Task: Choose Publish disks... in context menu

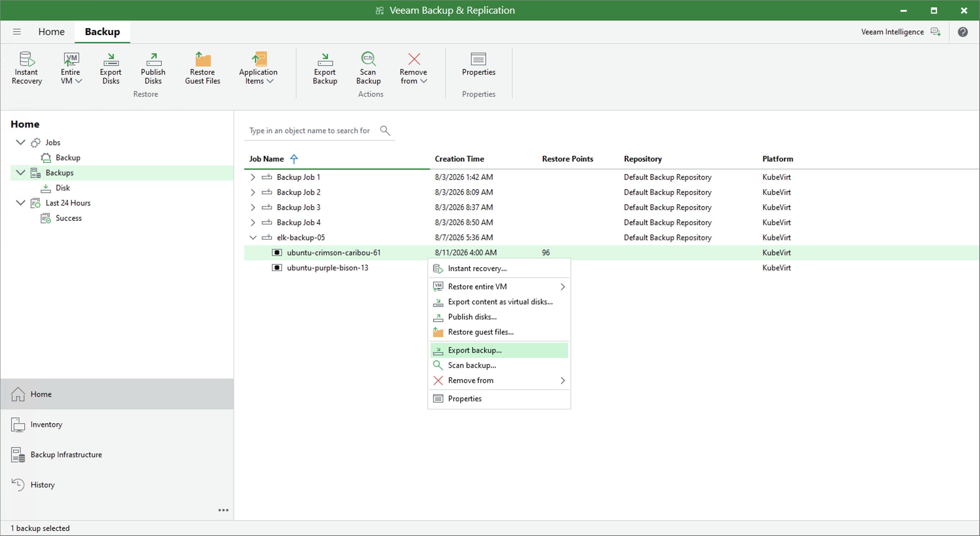Action: (x=499, y=317)
